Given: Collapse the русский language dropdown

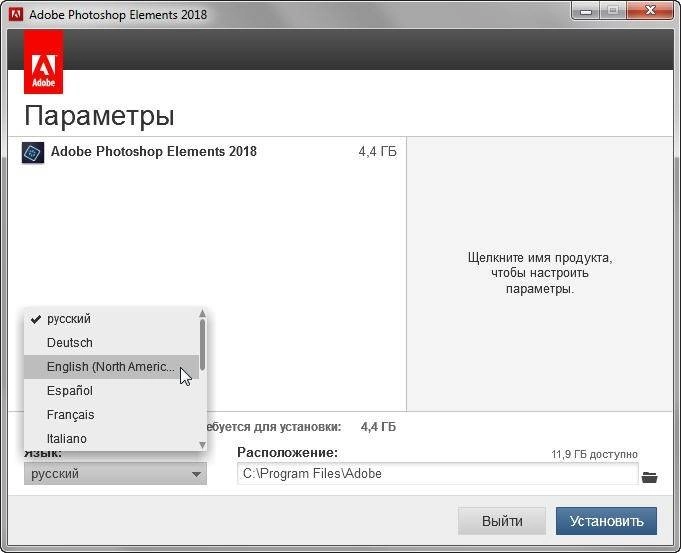Looking at the screenshot, I should point(115,474).
